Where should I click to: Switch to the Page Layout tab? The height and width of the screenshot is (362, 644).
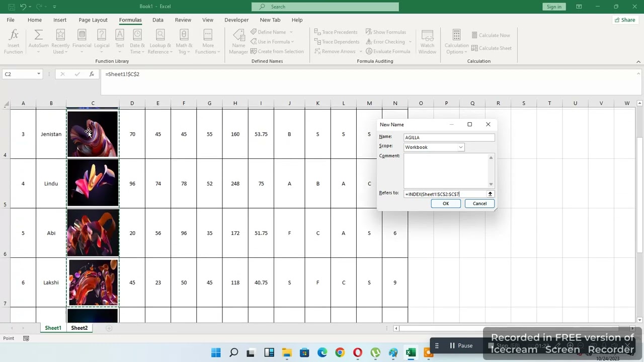pos(93,20)
